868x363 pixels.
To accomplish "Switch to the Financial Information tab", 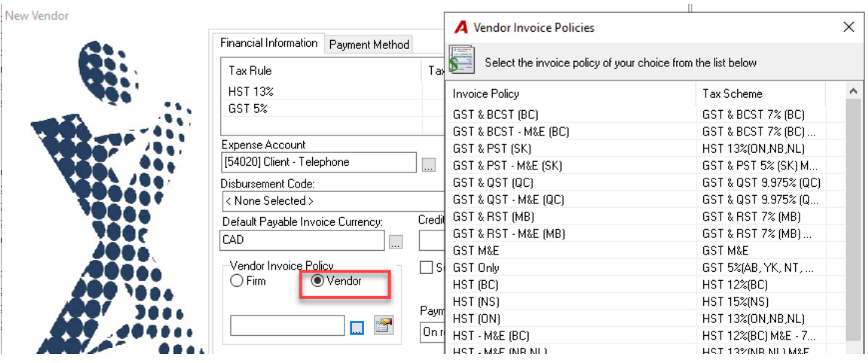I will point(269,43).
